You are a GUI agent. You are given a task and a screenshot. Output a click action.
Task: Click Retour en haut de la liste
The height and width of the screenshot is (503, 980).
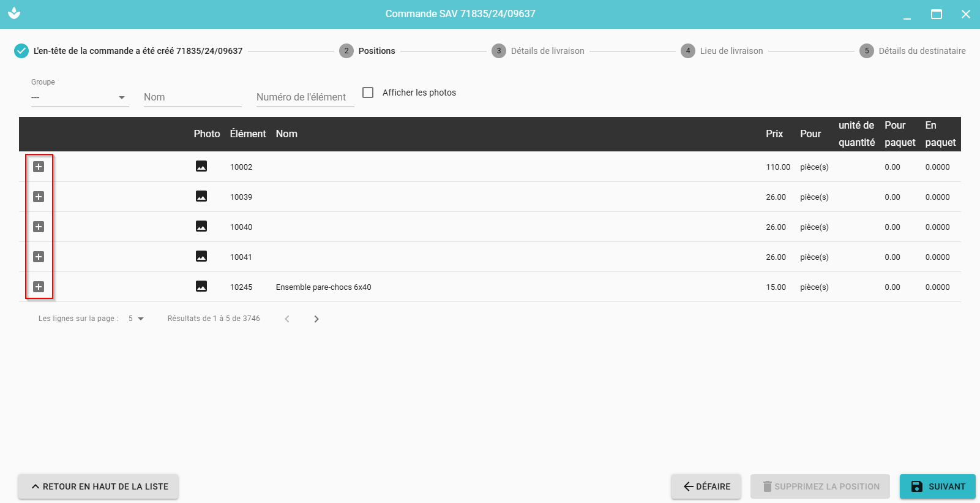click(99, 486)
